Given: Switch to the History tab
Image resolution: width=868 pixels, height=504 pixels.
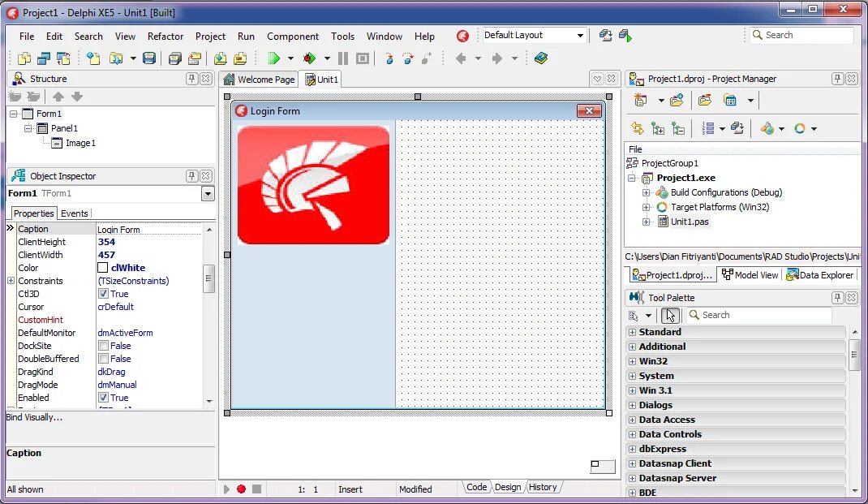Looking at the screenshot, I should [x=543, y=487].
